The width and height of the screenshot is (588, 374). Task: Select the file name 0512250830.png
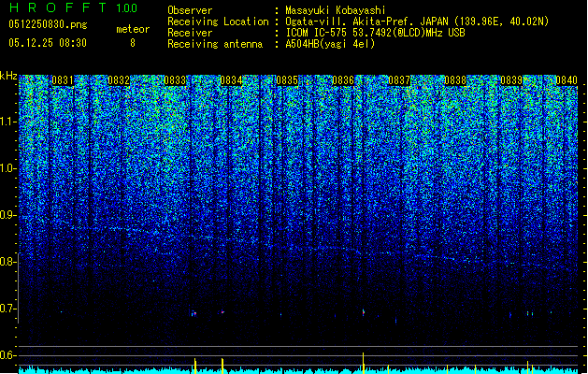[48, 24]
